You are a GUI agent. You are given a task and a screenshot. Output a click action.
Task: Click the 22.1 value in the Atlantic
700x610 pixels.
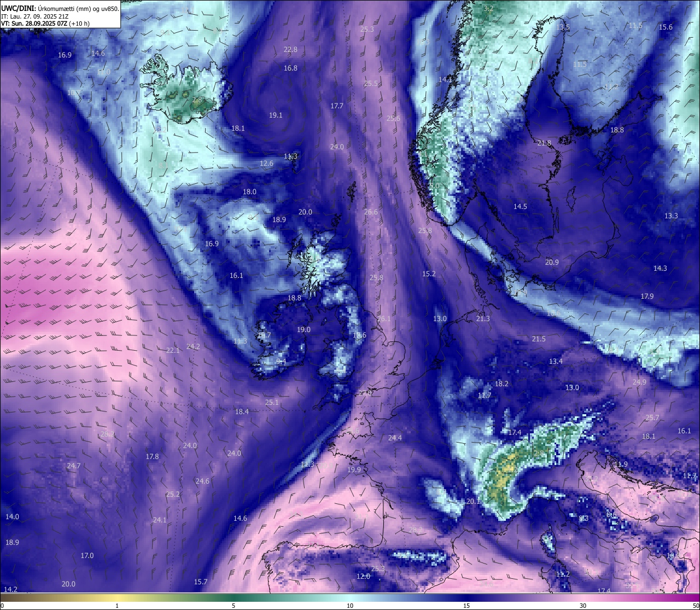point(173,350)
